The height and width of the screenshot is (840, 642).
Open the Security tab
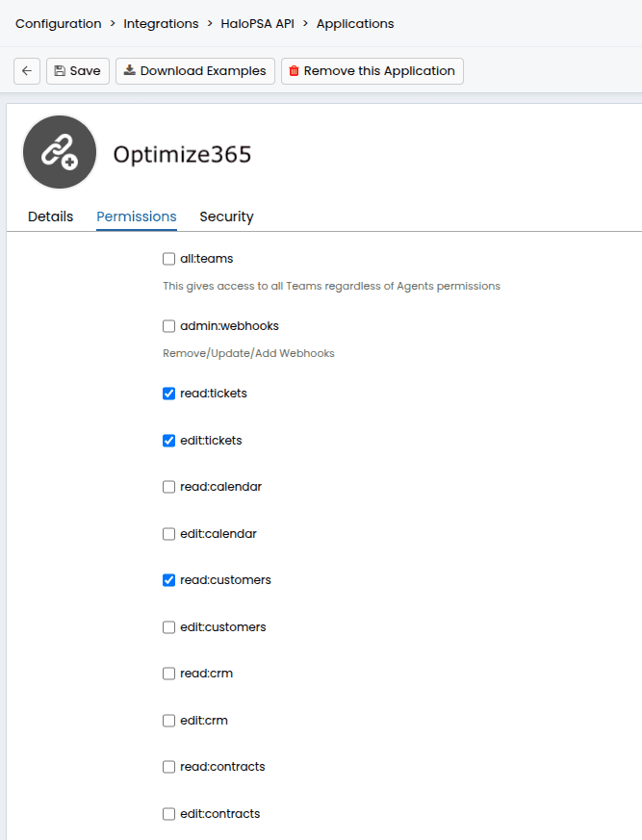point(227,216)
